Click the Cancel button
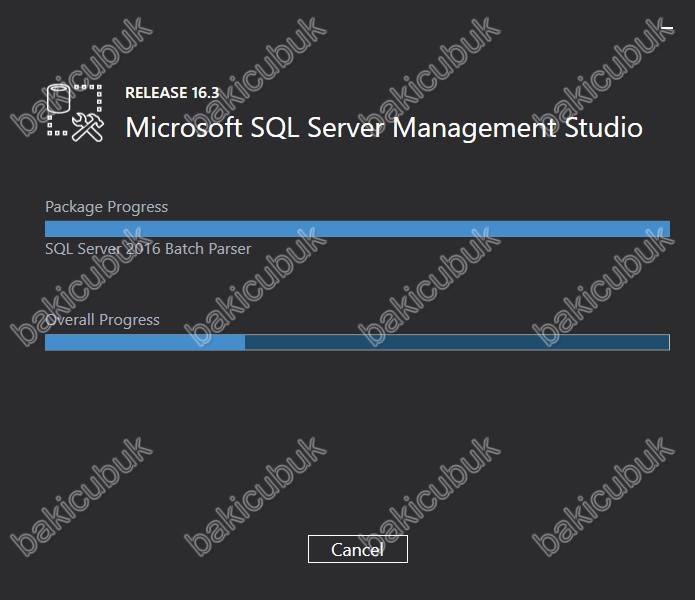The image size is (695, 600). tap(358, 549)
